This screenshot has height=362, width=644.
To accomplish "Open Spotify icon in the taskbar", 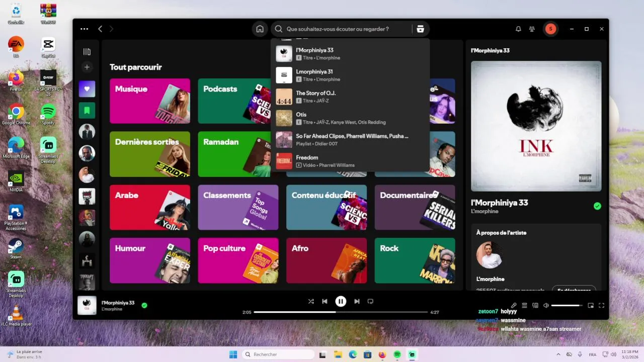I will 397,354.
